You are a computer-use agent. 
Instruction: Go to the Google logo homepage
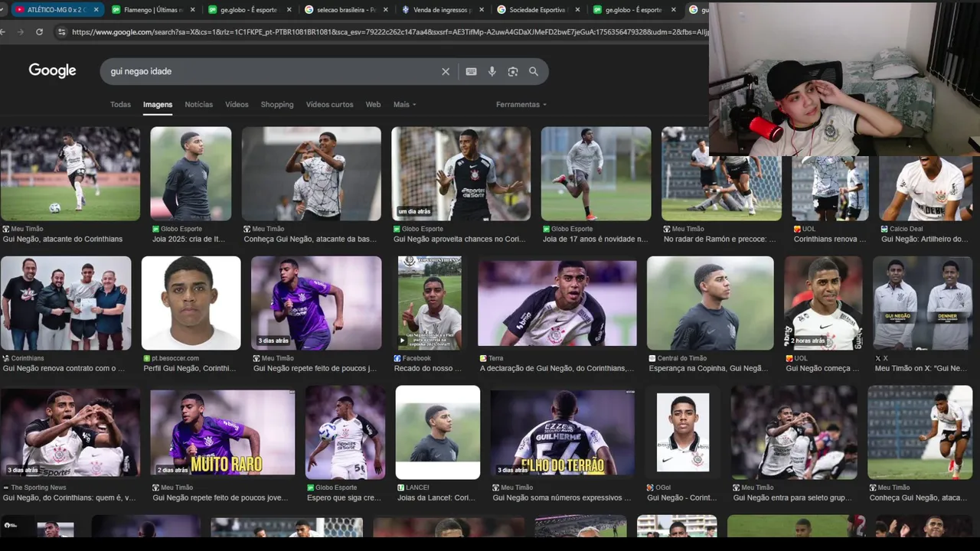pos(52,70)
